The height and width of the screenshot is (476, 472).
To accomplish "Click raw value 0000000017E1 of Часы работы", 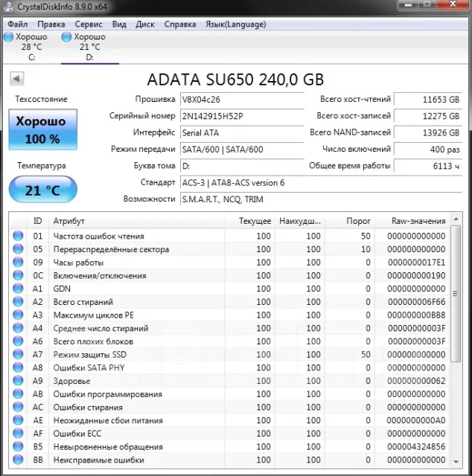I will (x=416, y=263).
